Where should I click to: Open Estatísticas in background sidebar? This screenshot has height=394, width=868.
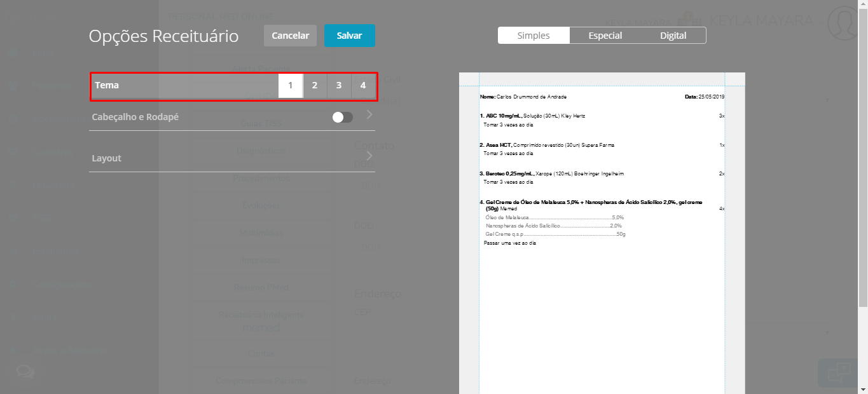[x=57, y=251]
